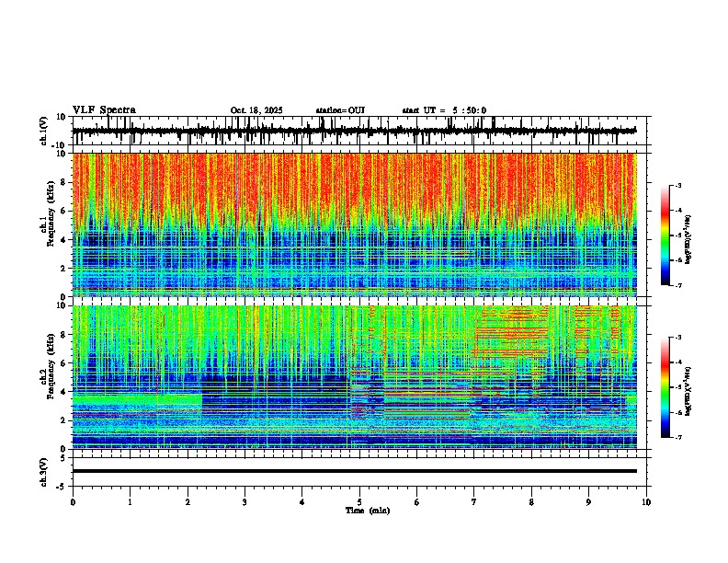Click the "VLF Spectra" plot title

point(104,110)
